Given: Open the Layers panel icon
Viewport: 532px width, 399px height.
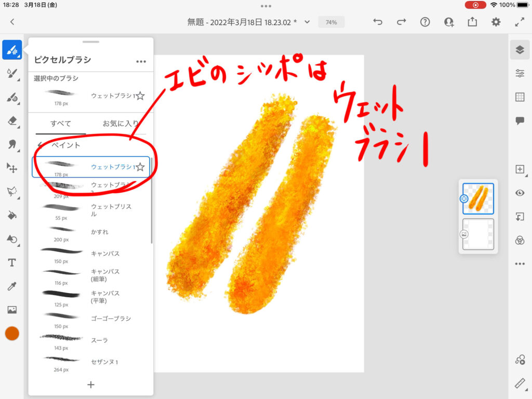Looking at the screenshot, I should click(520, 50).
